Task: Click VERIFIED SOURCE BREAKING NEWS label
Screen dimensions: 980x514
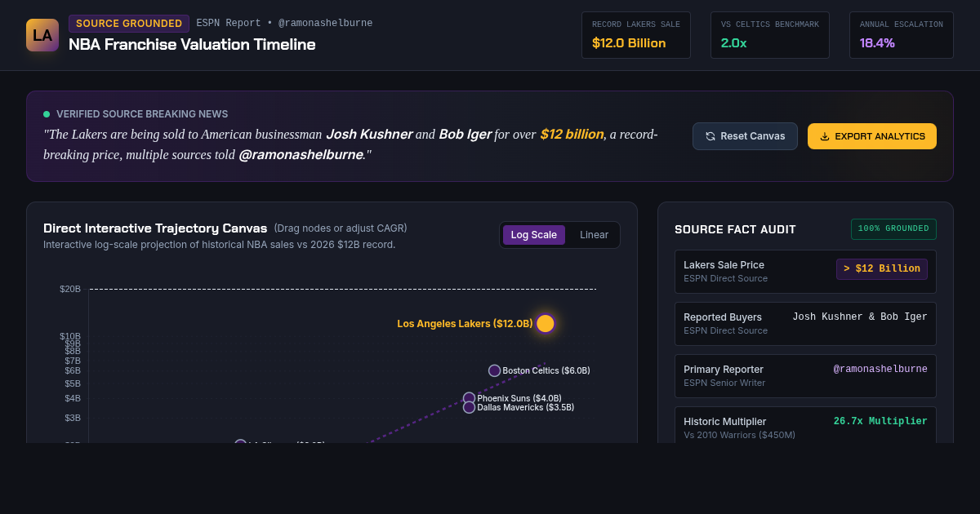Action: point(142,114)
